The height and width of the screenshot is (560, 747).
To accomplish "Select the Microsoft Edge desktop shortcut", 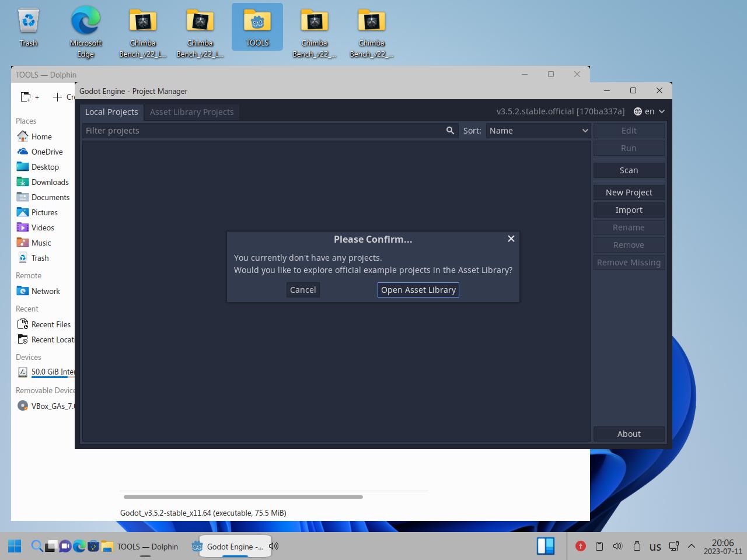I will (x=85, y=33).
